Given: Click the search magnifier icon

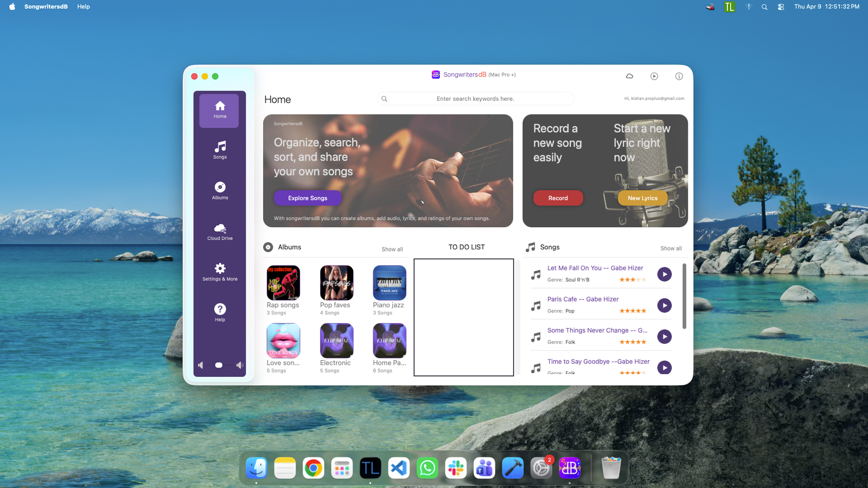Looking at the screenshot, I should point(384,99).
